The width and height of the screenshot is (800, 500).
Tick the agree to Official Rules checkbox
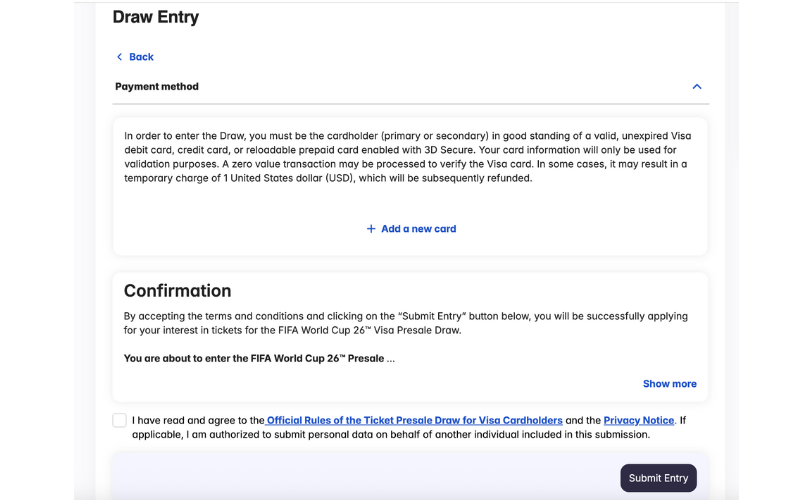click(119, 420)
